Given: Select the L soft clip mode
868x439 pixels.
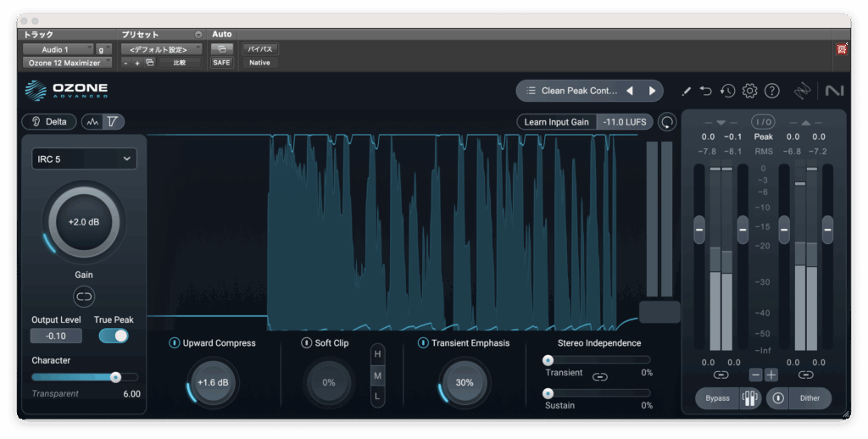Looking at the screenshot, I should (x=378, y=395).
